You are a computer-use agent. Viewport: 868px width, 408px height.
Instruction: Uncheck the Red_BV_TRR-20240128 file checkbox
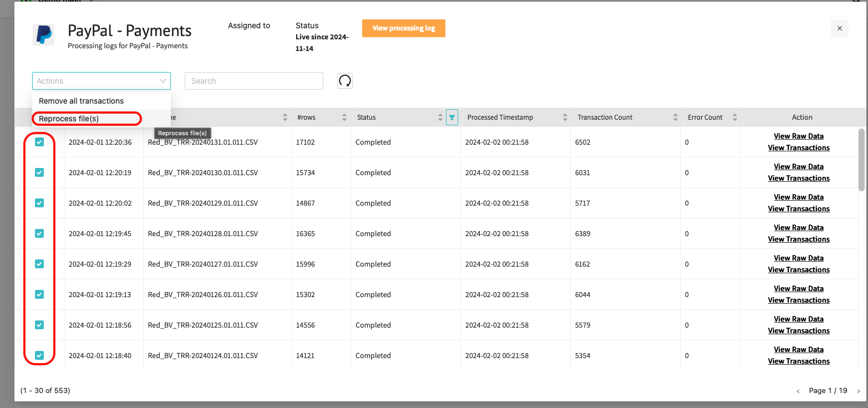[x=39, y=233]
